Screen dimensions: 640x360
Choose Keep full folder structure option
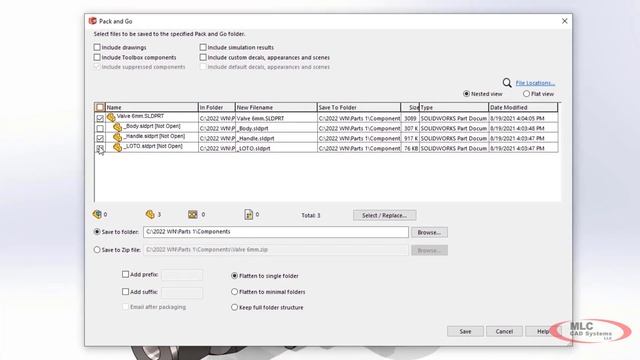tap(234, 307)
